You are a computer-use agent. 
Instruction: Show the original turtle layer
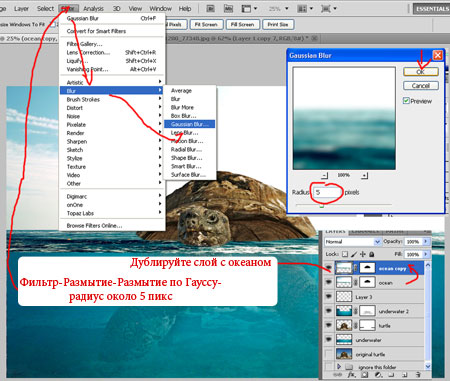[329, 354]
